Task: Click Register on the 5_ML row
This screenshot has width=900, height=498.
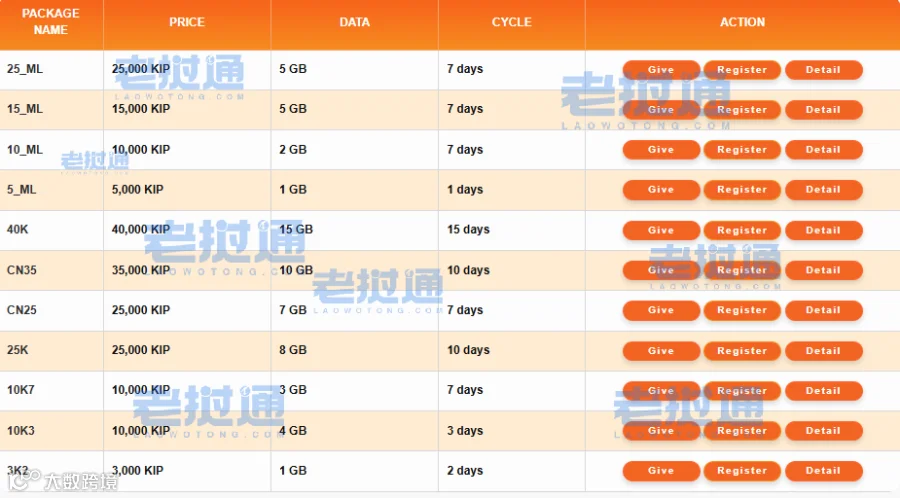Action: [742, 190]
